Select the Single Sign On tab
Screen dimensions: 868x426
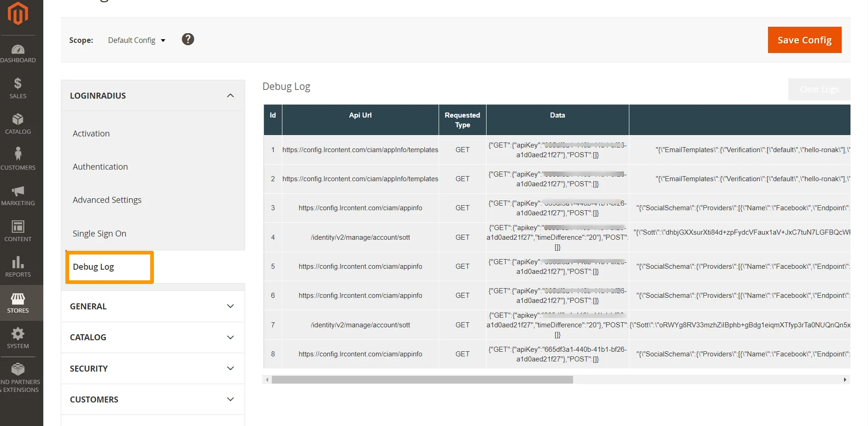100,234
